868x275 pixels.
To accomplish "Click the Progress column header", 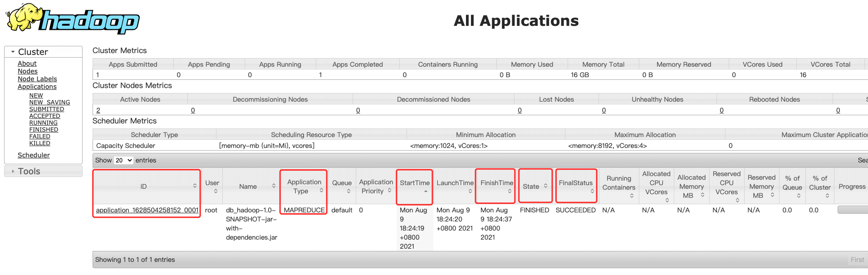I will [852, 187].
